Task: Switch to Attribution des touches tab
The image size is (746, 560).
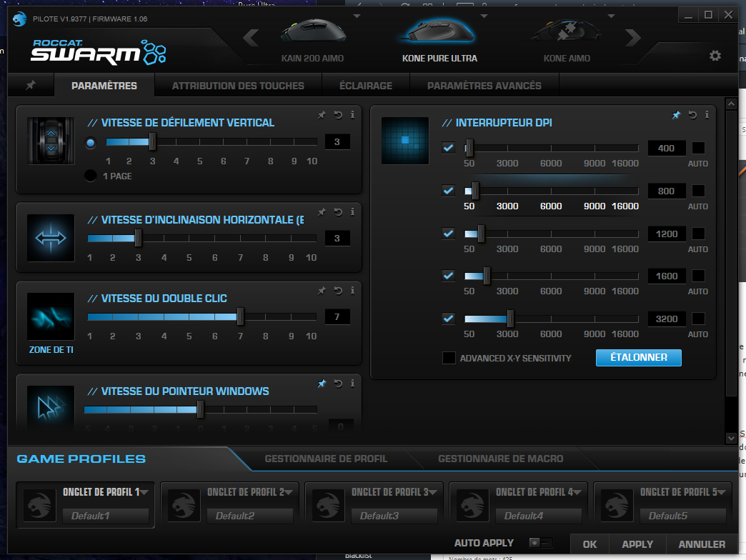Action: (238, 86)
